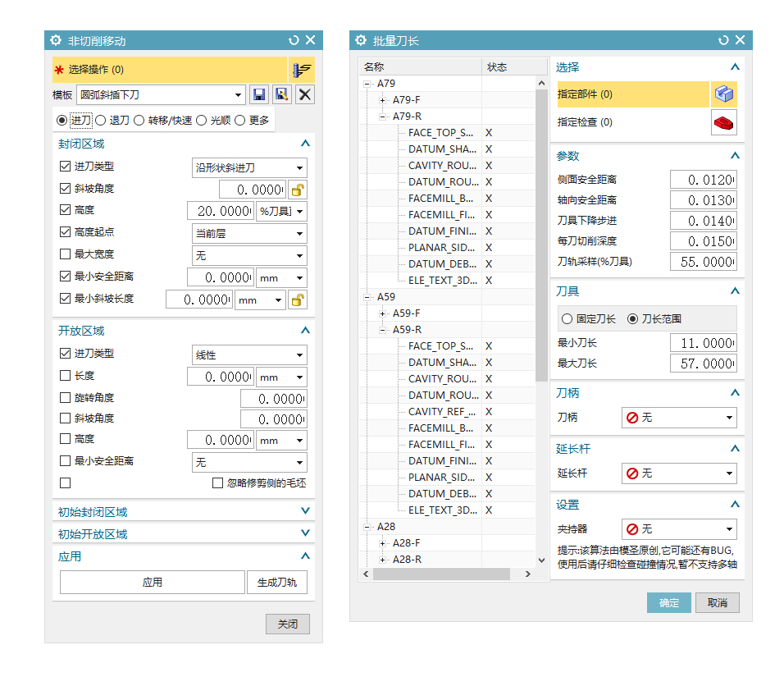784x686 pixels.
Task: Select the 退刀 radio button
Action: click(x=101, y=121)
